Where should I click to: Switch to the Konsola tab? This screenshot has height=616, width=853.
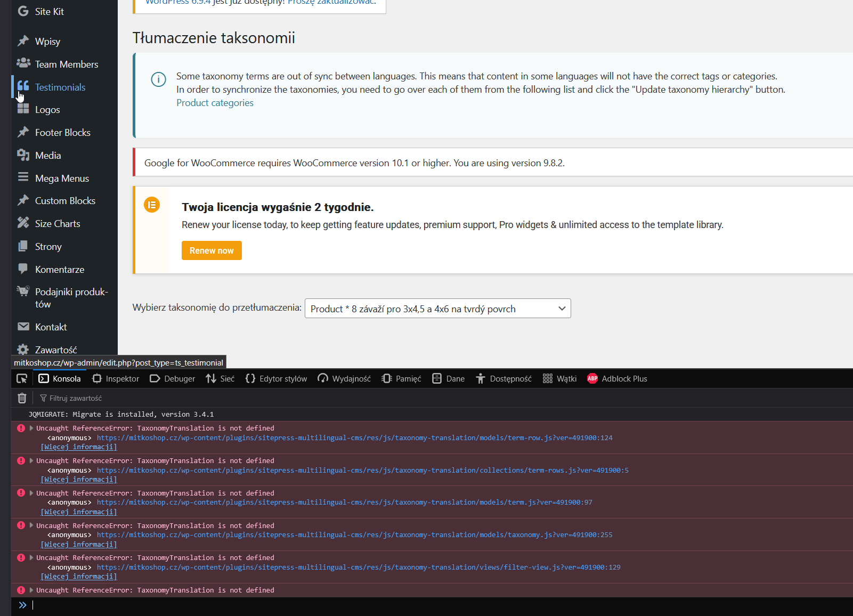(x=59, y=379)
